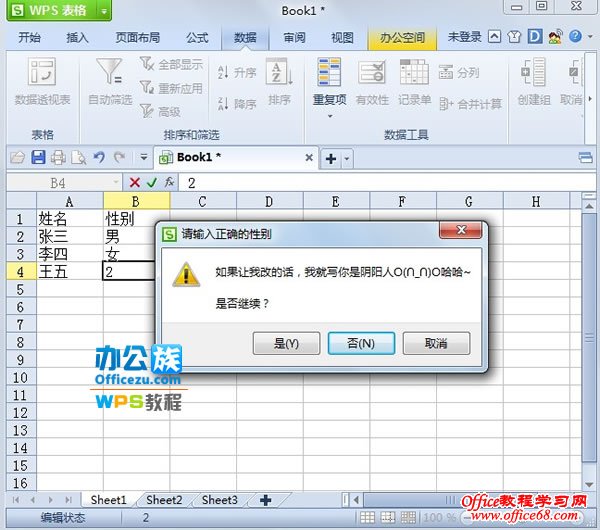Screen dimensions: 600x530
Task: Click the vertical scrollbar thumb
Action: pos(589,338)
